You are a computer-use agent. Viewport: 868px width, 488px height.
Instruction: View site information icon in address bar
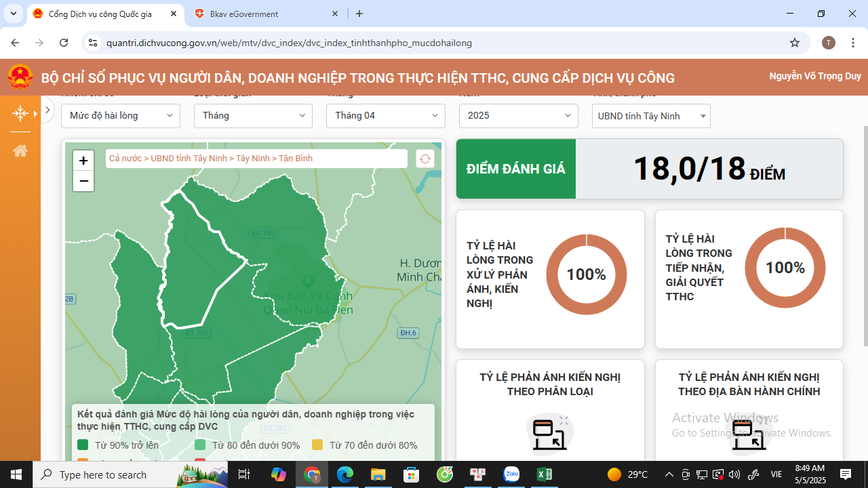(x=94, y=43)
